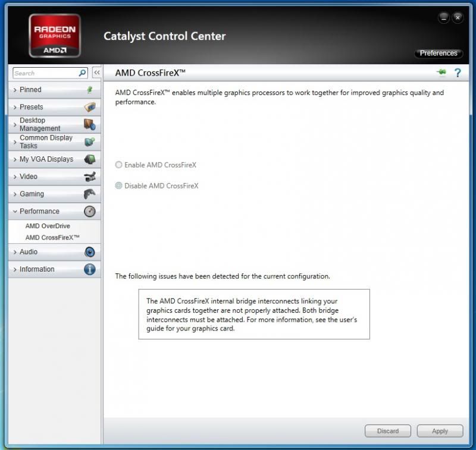The width and height of the screenshot is (476, 450).
Task: Click the Common Display Tasks label
Action: pos(46,141)
